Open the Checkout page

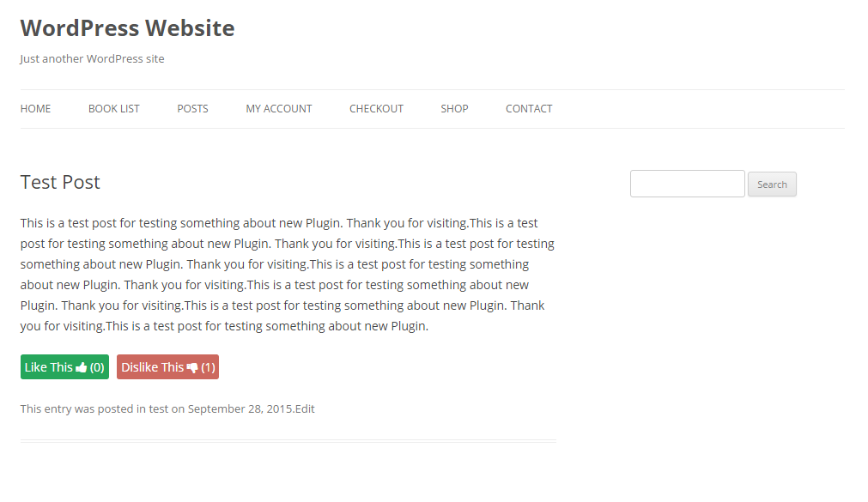pyautogui.click(x=376, y=109)
